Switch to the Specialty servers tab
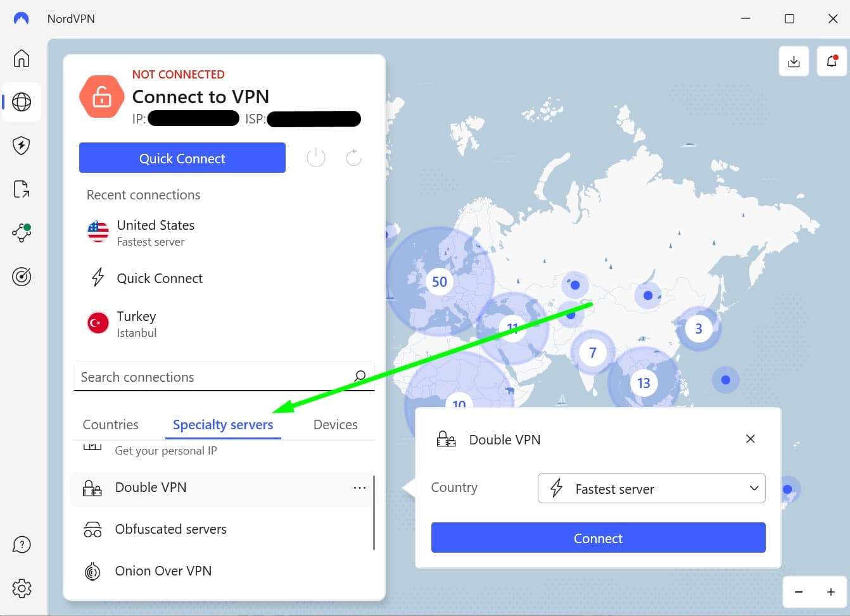850x616 pixels. click(x=223, y=425)
